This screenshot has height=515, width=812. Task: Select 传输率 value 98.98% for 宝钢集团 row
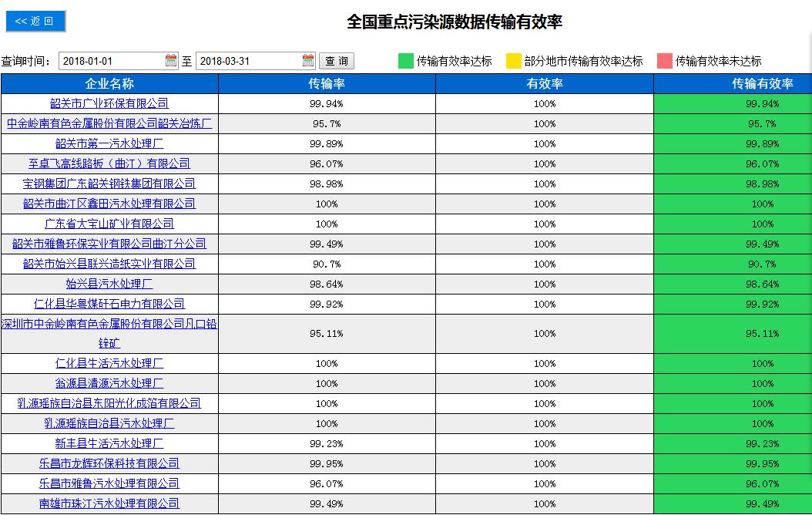(x=327, y=184)
